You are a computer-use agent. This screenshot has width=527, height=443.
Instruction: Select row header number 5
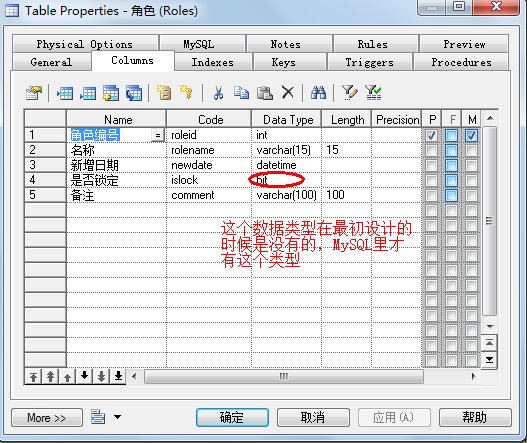point(45,195)
